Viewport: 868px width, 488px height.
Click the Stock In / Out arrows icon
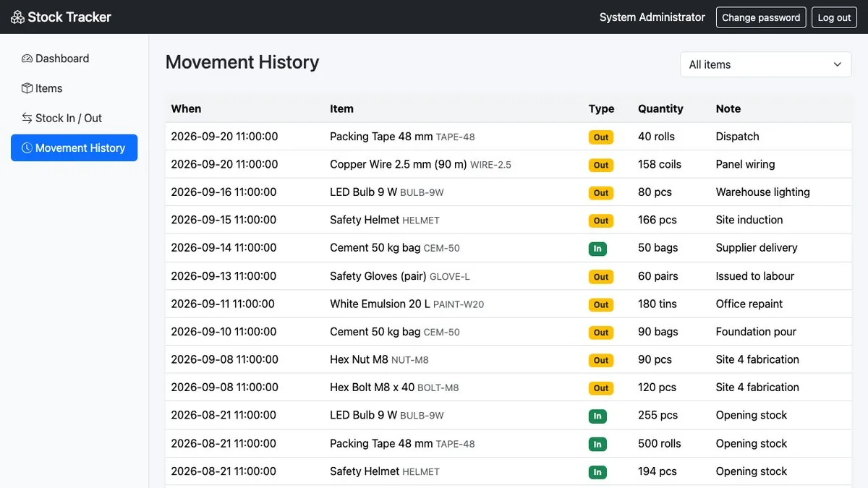tap(27, 118)
